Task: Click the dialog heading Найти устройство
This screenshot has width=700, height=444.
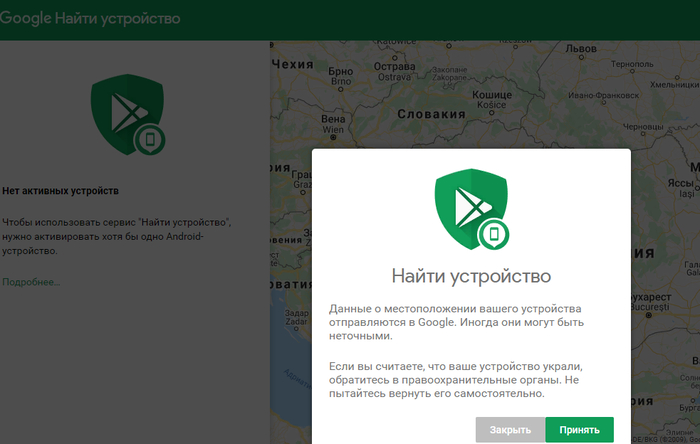Action: (471, 275)
